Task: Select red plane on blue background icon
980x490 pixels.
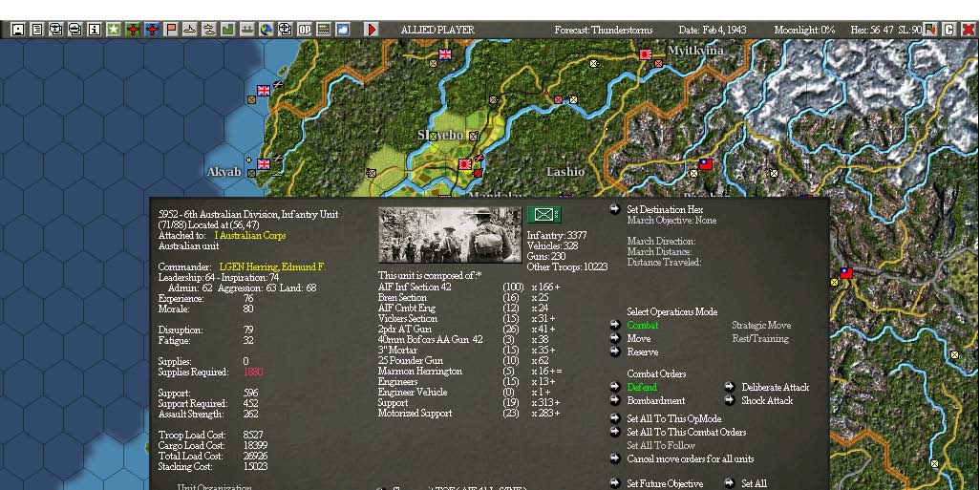Action: (152, 30)
